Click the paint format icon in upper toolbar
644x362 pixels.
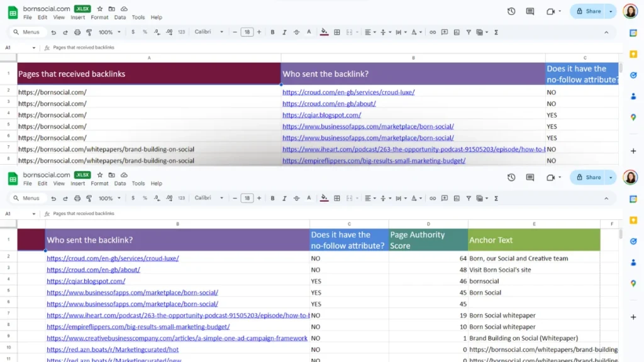click(x=89, y=32)
